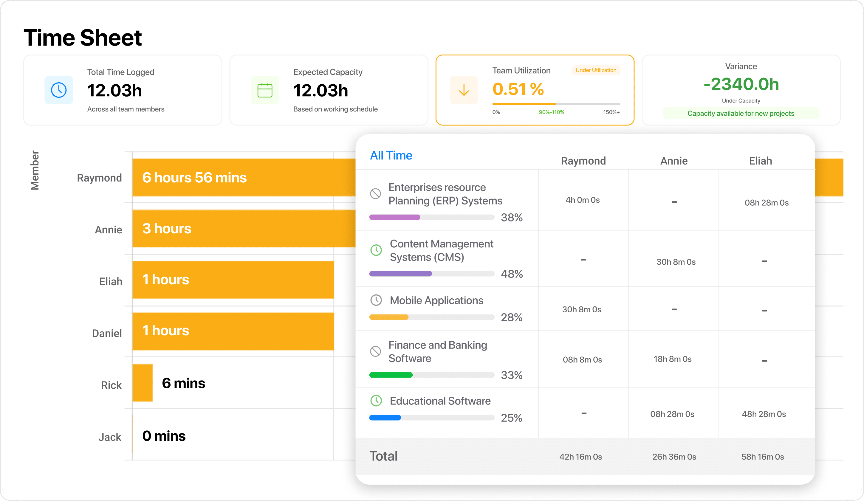The width and height of the screenshot is (864, 504).
Task: Click Daniel's 1 hours bar
Action: pyautogui.click(x=233, y=331)
